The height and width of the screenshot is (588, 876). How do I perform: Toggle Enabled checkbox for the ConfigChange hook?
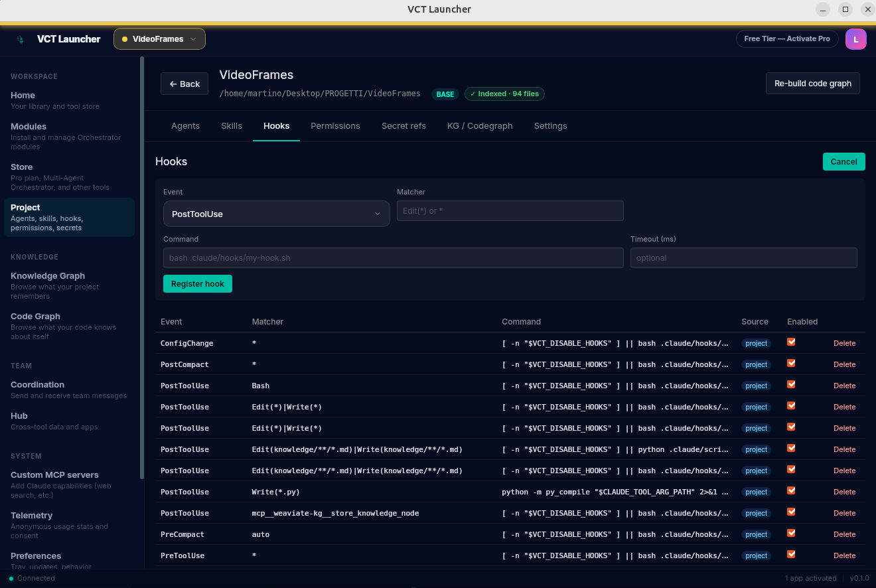pyautogui.click(x=791, y=342)
